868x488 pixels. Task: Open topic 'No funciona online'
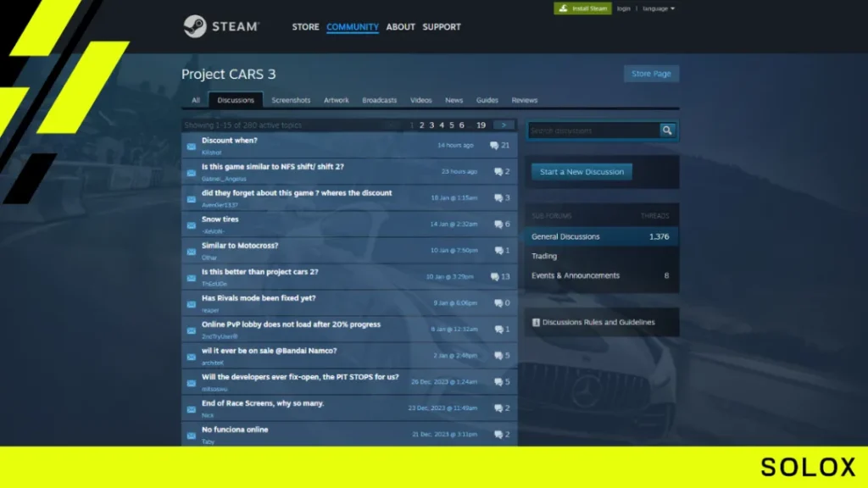235,430
